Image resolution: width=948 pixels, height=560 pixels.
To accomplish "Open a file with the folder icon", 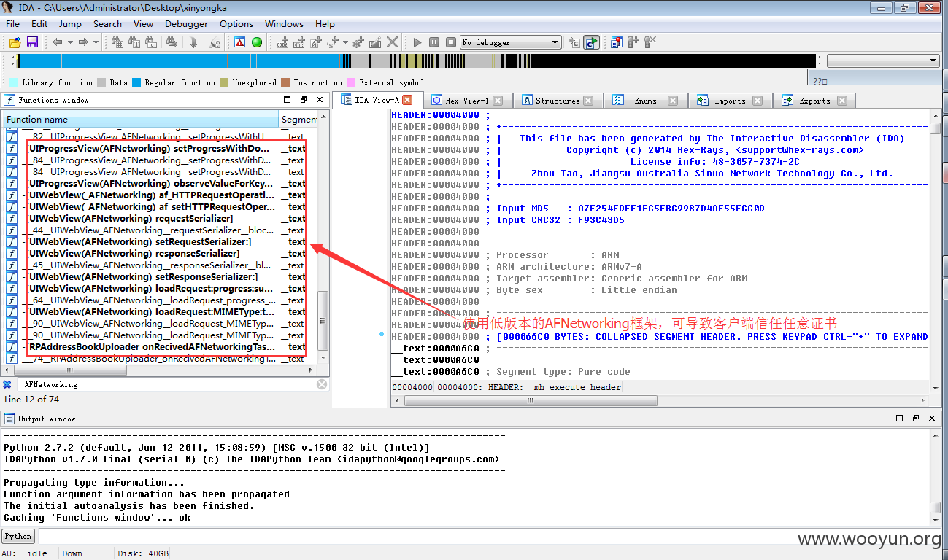I will coord(15,42).
